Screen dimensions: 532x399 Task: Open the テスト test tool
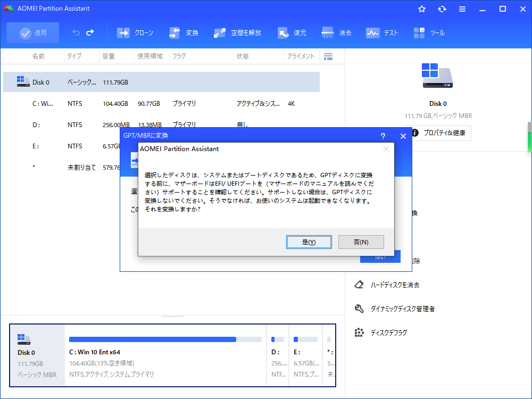(382, 33)
